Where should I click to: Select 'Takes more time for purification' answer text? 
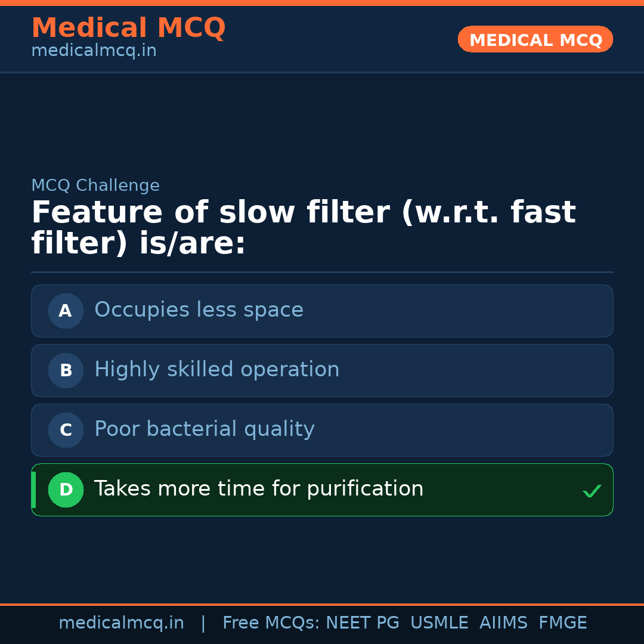[259, 489]
